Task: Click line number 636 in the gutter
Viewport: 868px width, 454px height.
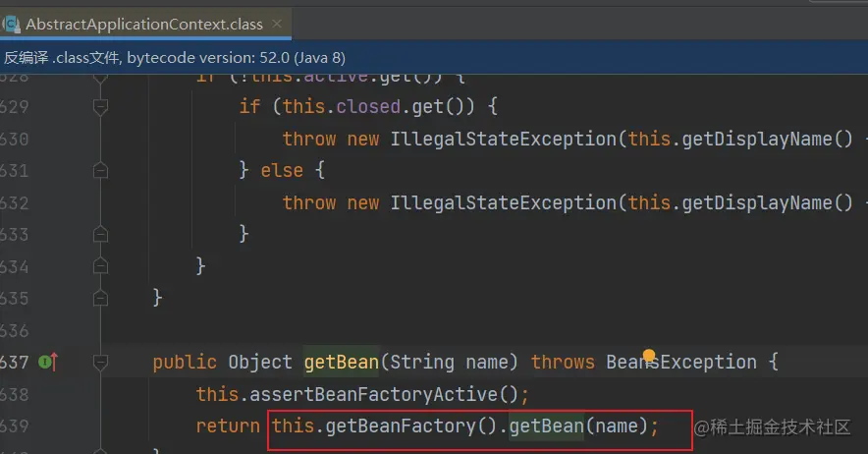Action: (x=14, y=331)
